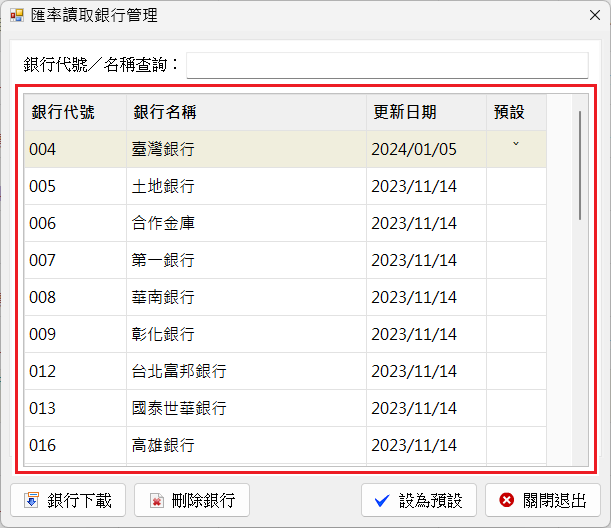
Task: Select the 土地銀行 row name
Action: (246, 186)
